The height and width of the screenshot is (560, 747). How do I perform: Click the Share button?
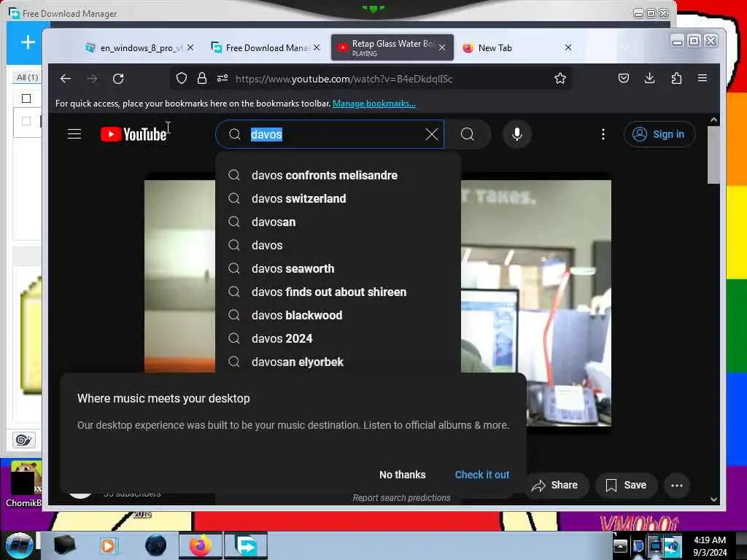pos(555,485)
